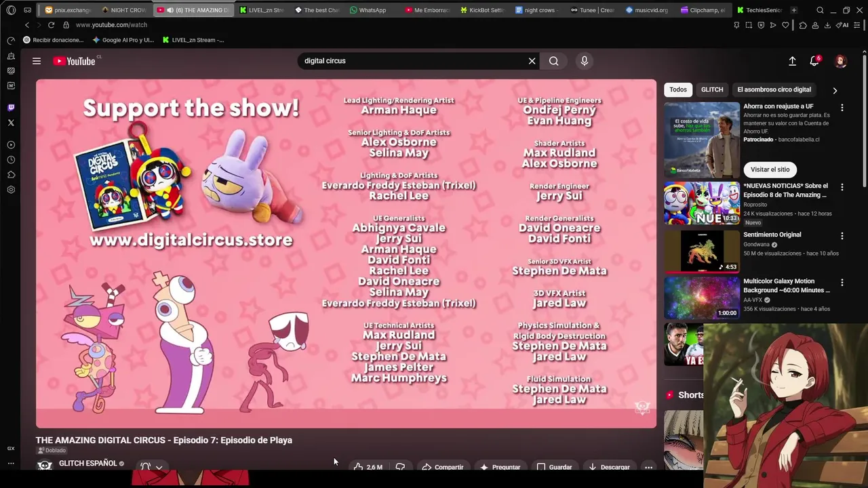Open the Sentimiento Original title link
The width and height of the screenshot is (868, 488).
click(772, 235)
